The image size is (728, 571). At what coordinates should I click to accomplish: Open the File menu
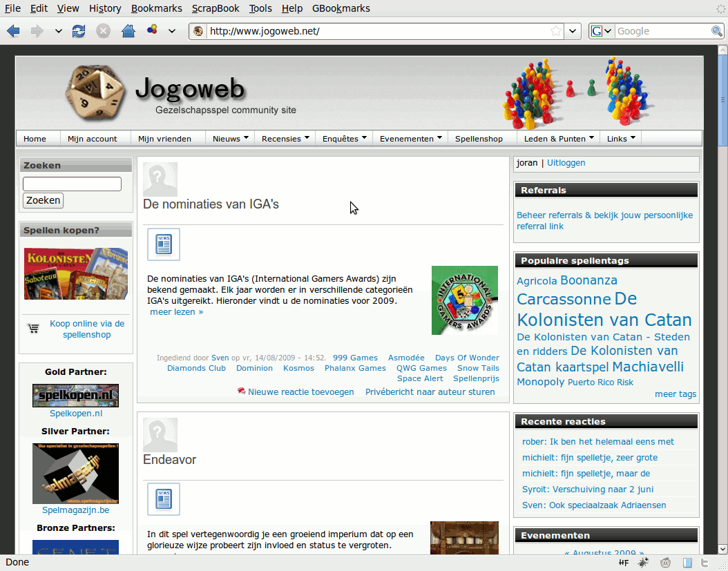pyautogui.click(x=12, y=8)
